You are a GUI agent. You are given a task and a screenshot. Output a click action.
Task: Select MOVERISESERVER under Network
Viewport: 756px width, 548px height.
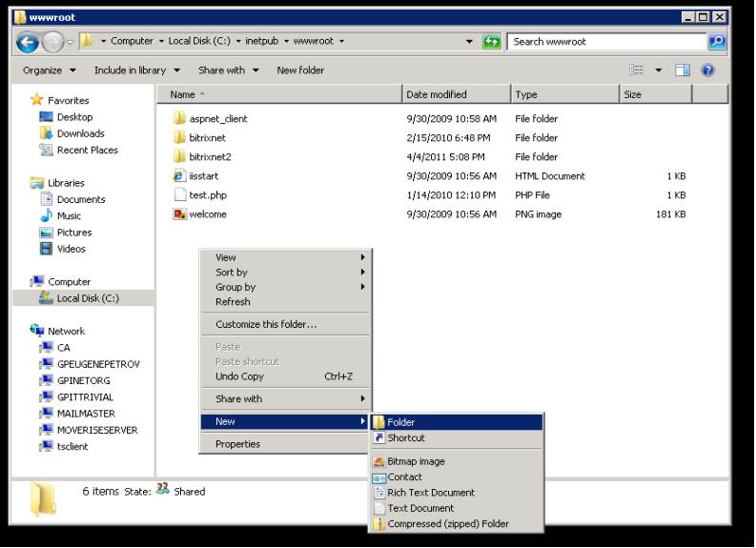[x=97, y=430]
